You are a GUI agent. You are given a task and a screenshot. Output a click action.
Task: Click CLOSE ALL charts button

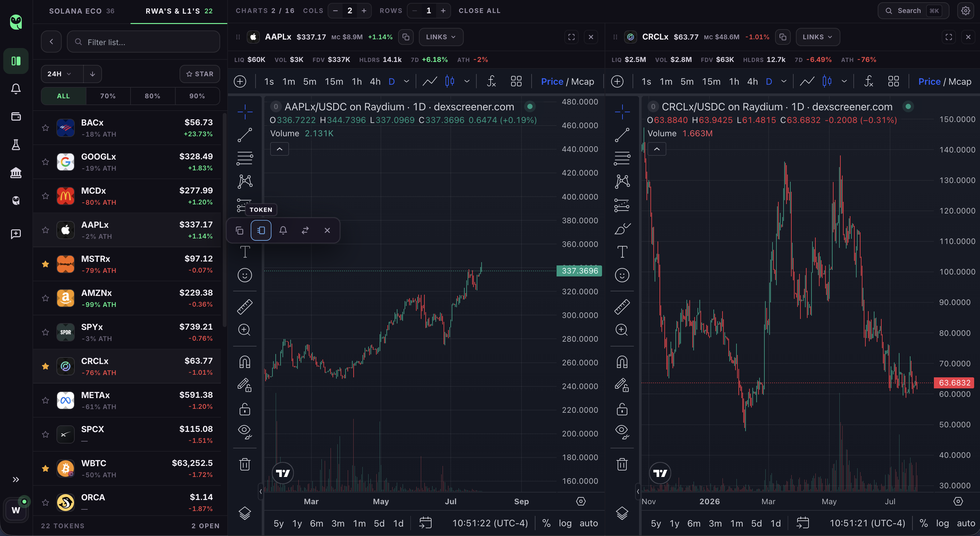pos(479,11)
